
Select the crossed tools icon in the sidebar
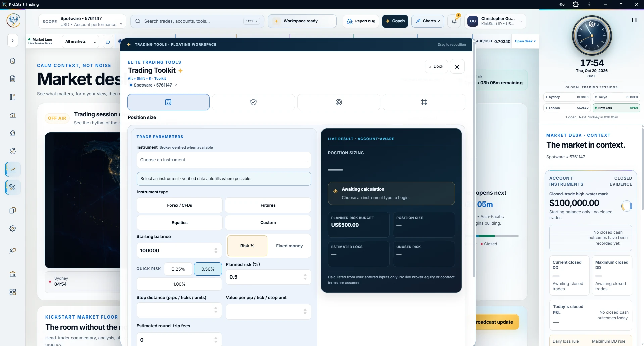(x=13, y=187)
